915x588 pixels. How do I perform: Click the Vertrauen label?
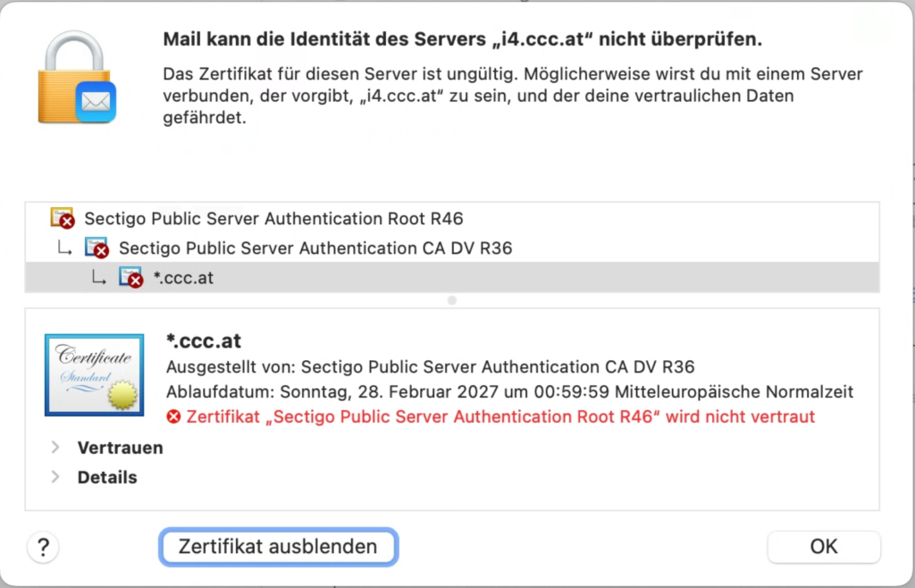pyautogui.click(x=120, y=447)
